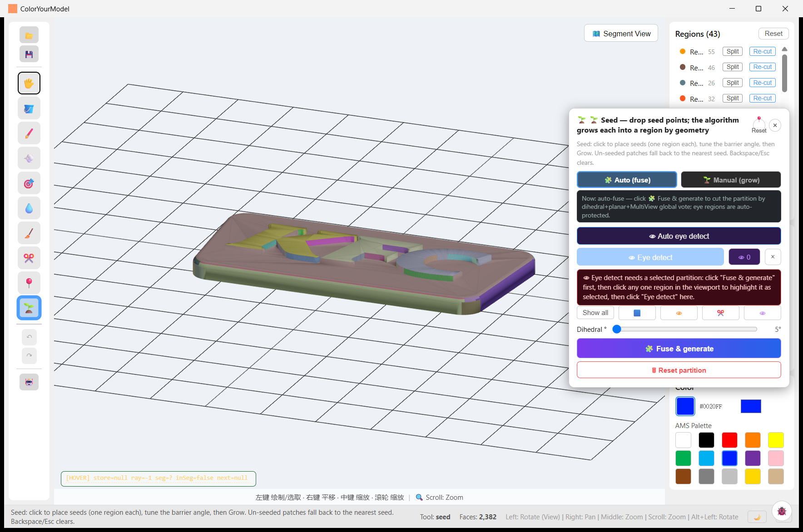
Task: Select the red AMS palette swatch
Action: 729,440
